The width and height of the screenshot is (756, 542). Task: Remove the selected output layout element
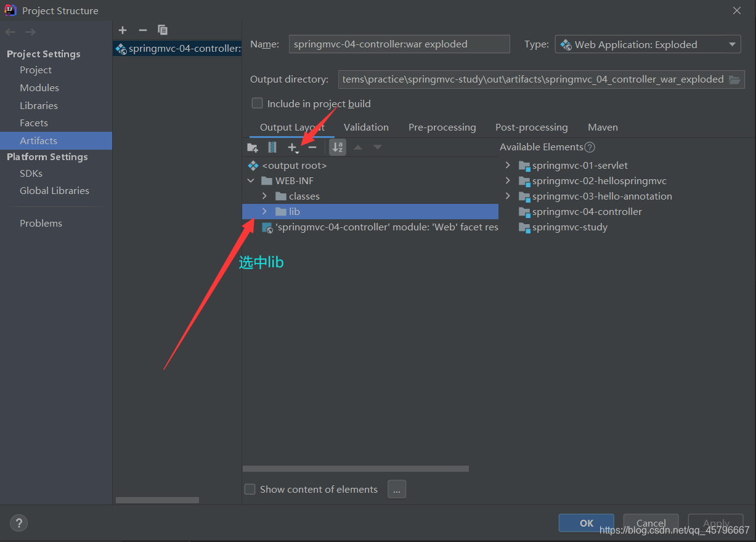click(312, 147)
